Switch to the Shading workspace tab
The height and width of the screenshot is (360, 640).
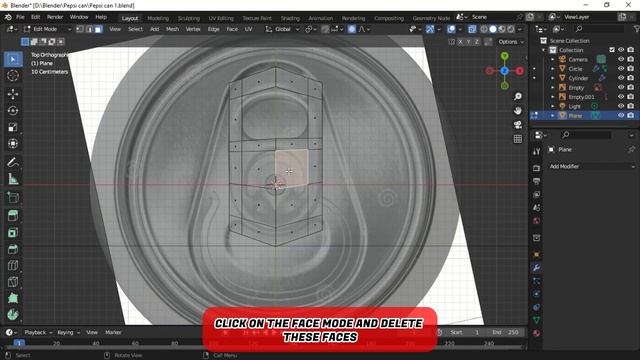pos(290,18)
